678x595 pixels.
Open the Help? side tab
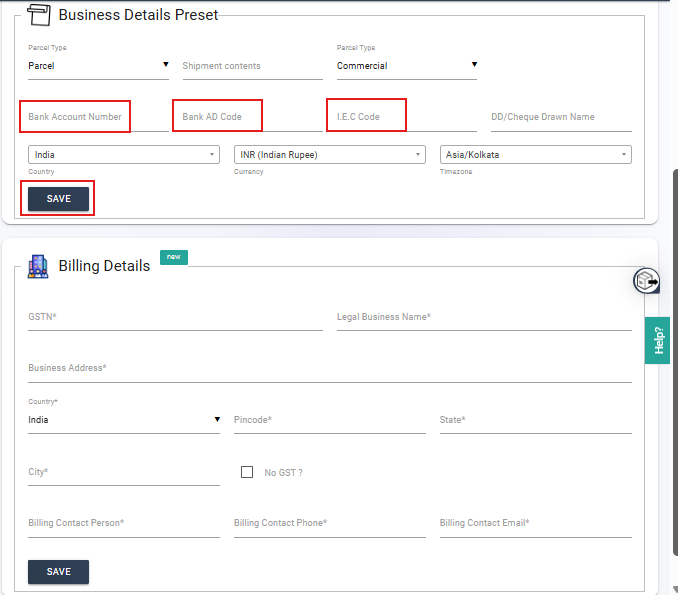658,340
